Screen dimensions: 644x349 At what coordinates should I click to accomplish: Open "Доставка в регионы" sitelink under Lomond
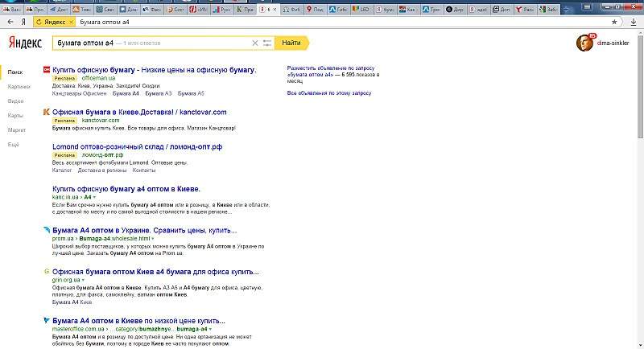[x=102, y=170]
